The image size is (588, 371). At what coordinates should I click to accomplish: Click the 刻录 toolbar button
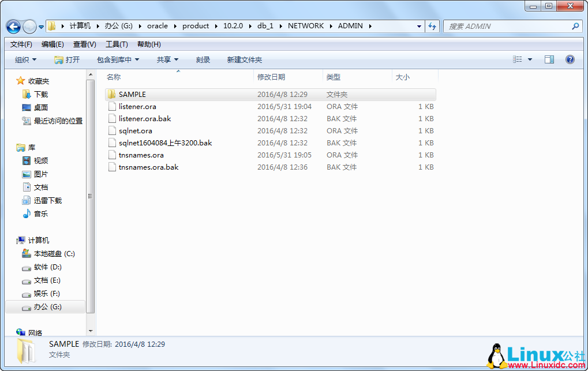(x=203, y=60)
